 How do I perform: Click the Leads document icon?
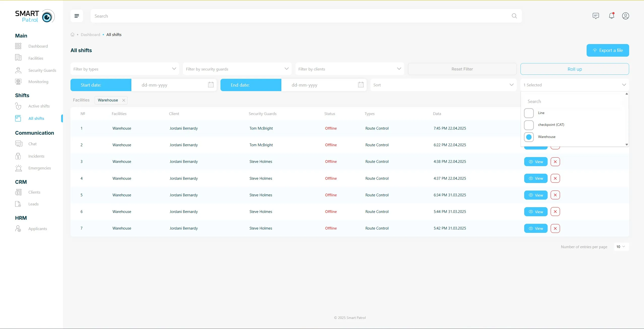coord(18,204)
